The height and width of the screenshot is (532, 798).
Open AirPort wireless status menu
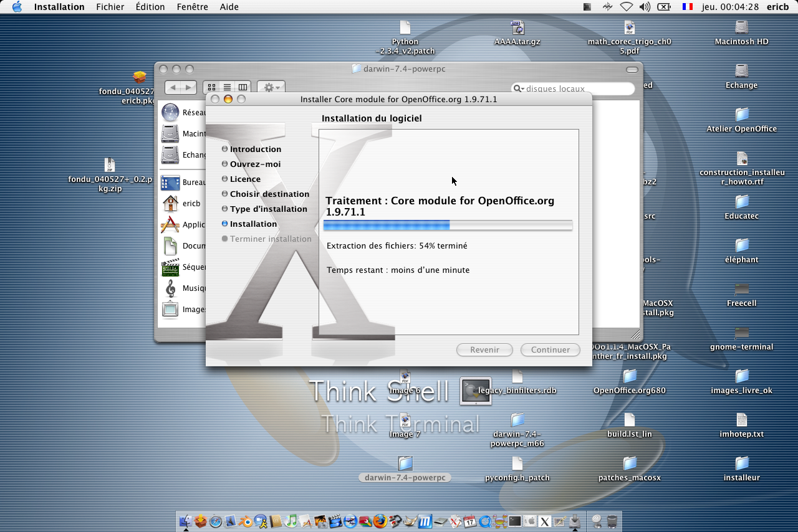[x=626, y=7]
